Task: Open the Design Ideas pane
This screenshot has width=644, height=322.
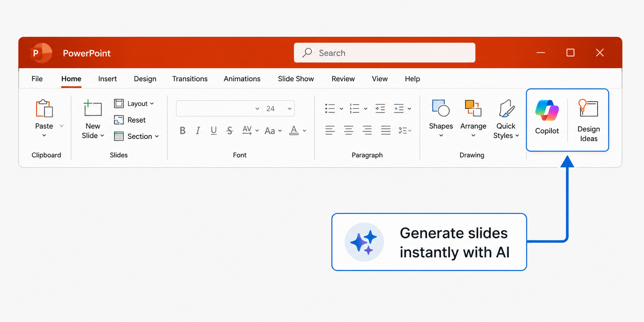Action: 588,121
